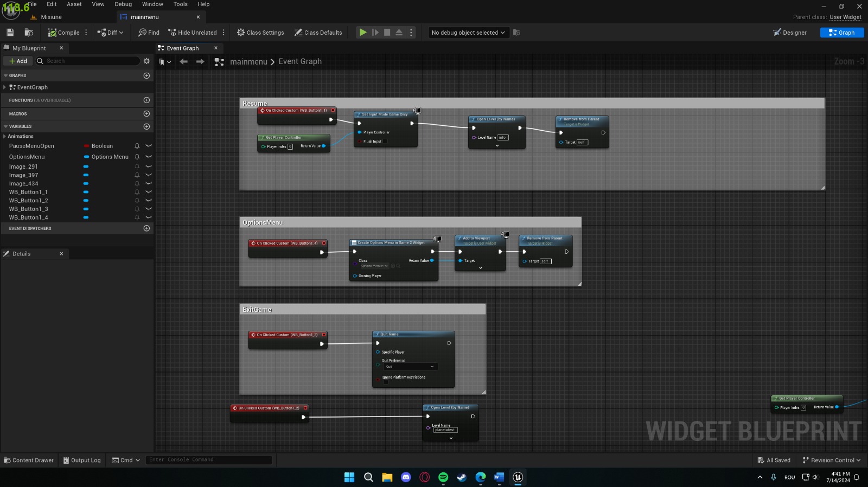Open the graph bookmarks dropdown
This screenshot has width=868, height=487.
(165, 62)
